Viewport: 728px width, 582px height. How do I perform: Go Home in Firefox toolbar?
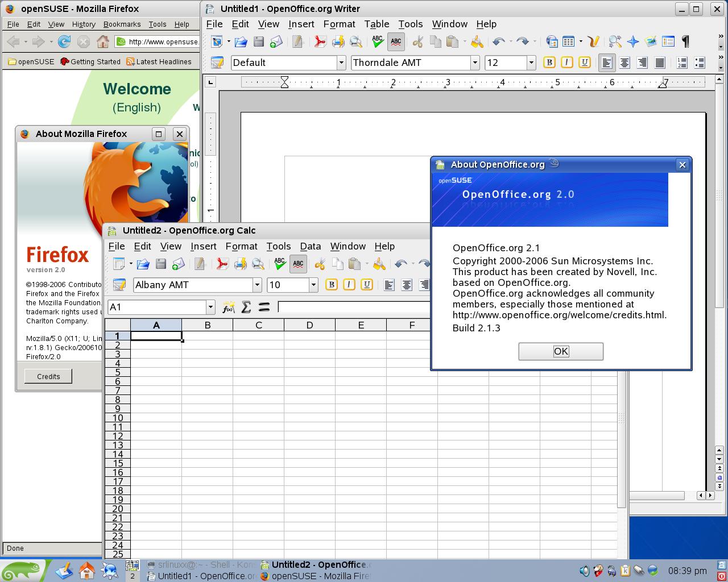(103, 41)
